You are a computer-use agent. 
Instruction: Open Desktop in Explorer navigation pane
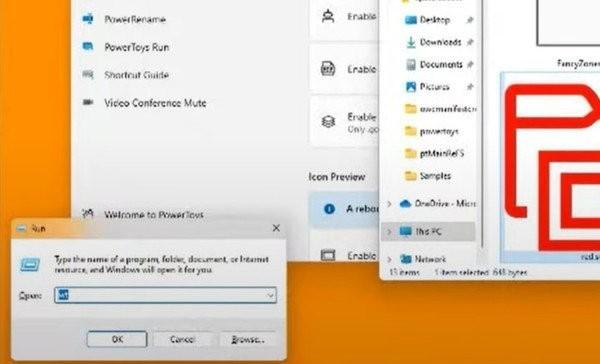(x=435, y=20)
